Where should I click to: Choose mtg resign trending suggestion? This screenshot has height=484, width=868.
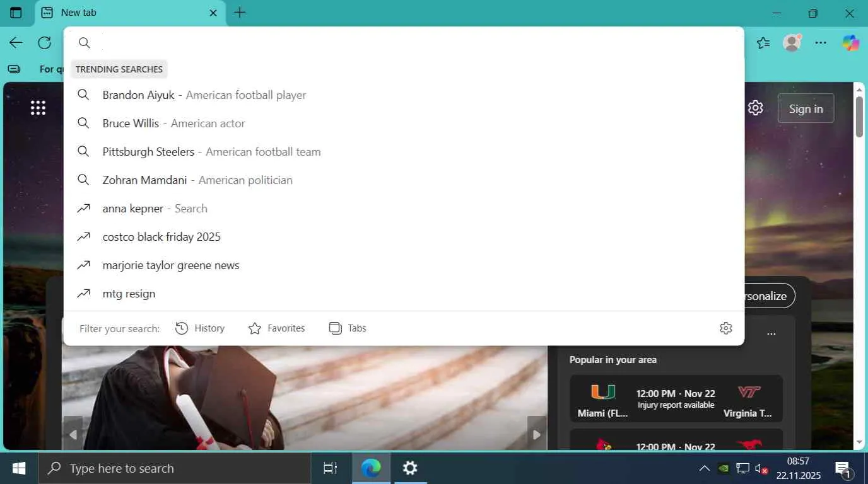click(x=404, y=294)
